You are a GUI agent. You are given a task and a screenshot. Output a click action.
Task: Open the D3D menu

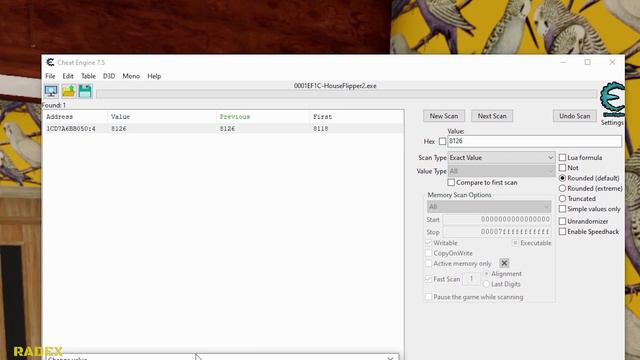(109, 76)
